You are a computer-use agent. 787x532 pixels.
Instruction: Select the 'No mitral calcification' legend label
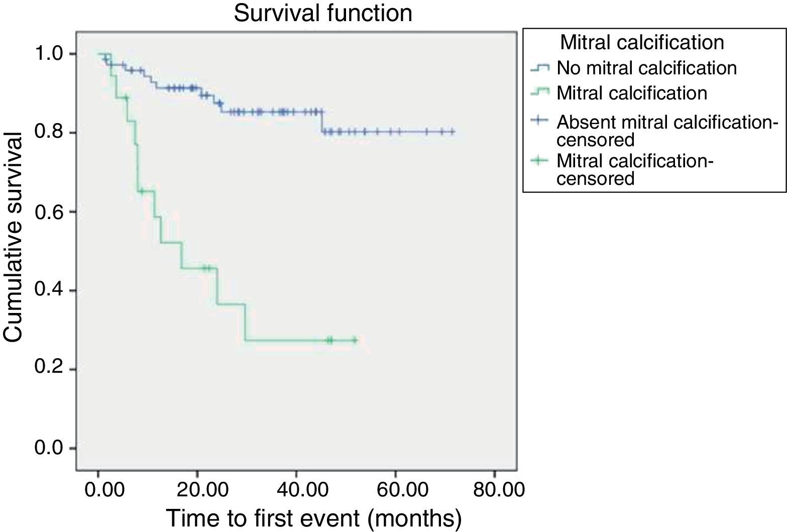[646, 67]
